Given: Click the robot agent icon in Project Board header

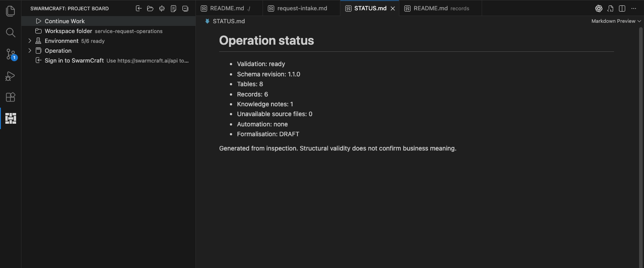Looking at the screenshot, I should pyautogui.click(x=162, y=8).
